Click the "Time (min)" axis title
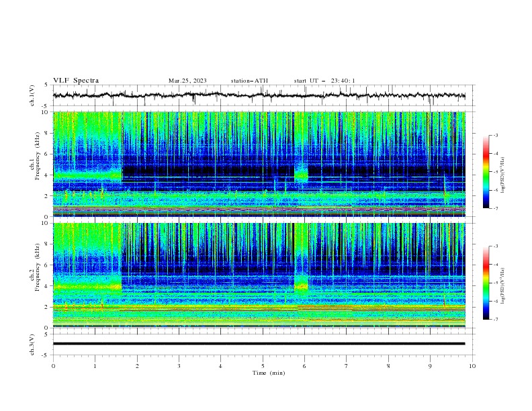 click(x=269, y=373)
